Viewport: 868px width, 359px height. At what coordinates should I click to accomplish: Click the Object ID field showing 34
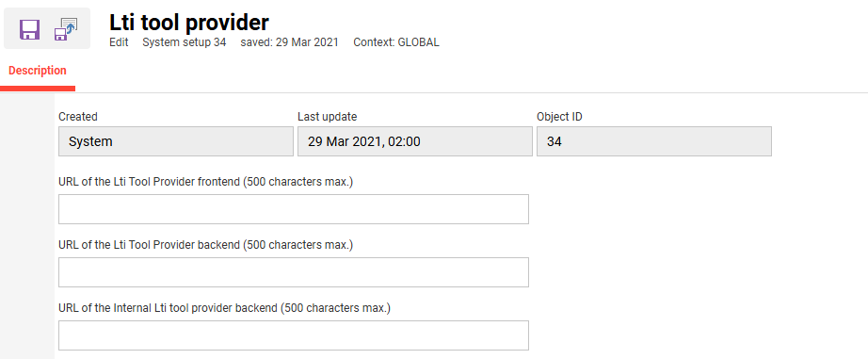(x=654, y=141)
